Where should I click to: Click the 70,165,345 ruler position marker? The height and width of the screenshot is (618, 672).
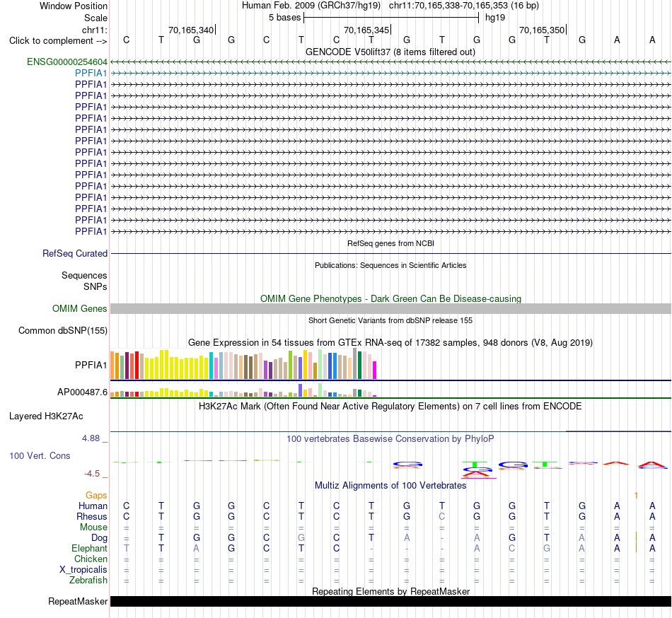pyautogui.click(x=367, y=30)
